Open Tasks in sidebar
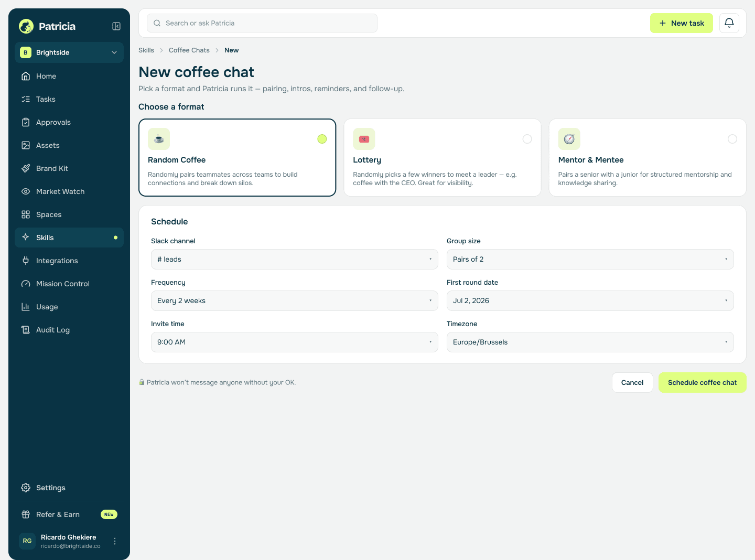Screen dimensions: 755x560 pos(69,99)
